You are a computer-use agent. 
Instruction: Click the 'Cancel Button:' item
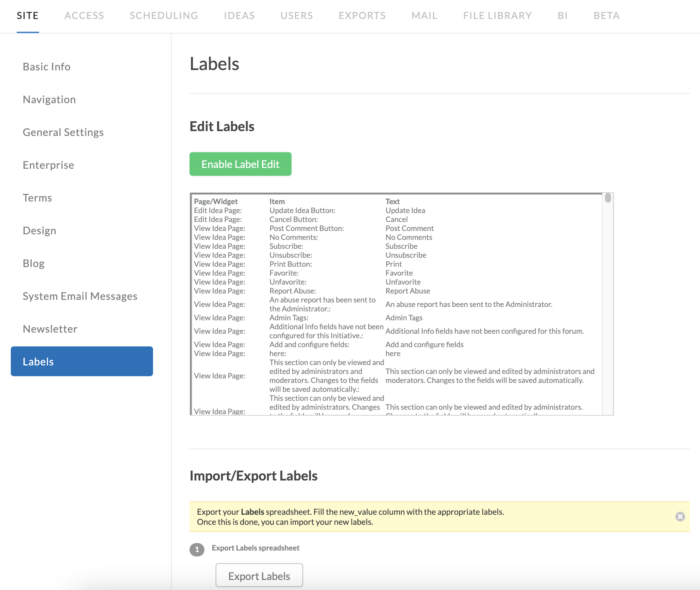pyautogui.click(x=294, y=219)
